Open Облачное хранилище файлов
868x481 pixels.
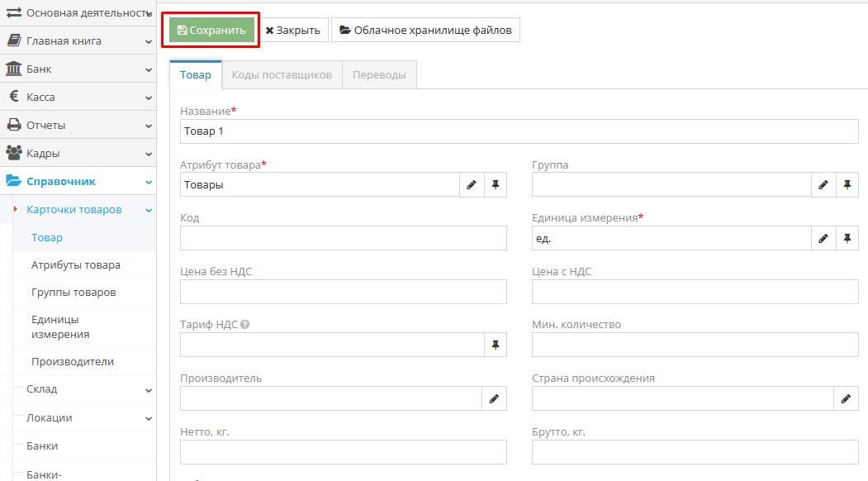[x=425, y=31]
